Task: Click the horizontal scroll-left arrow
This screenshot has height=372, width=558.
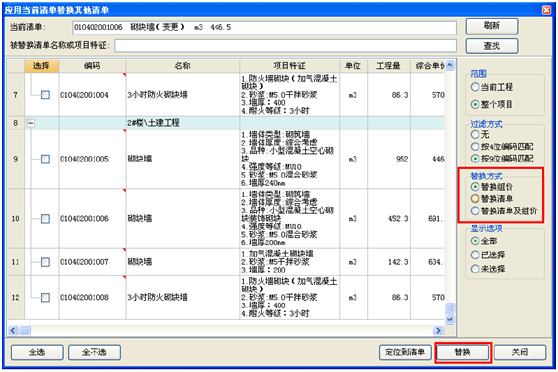Action: coord(13,331)
